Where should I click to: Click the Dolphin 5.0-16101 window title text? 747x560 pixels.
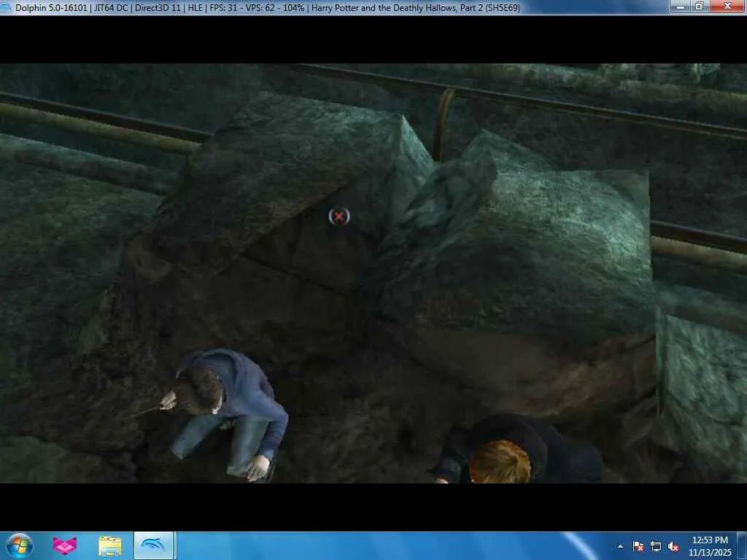tap(268, 7)
